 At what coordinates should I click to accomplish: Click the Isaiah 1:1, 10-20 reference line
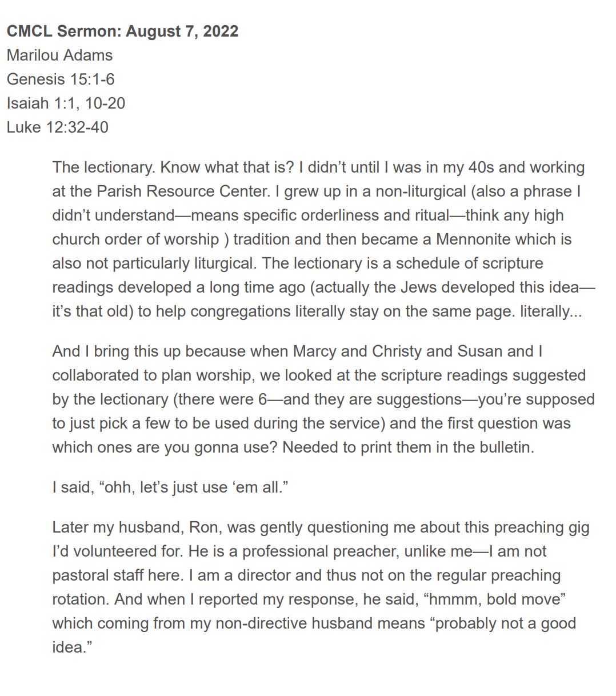[66, 103]
